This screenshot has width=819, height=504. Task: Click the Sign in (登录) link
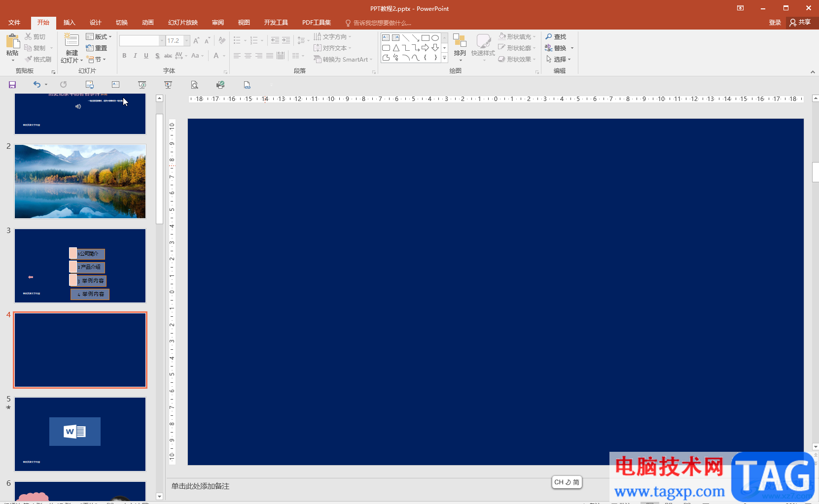(x=775, y=23)
